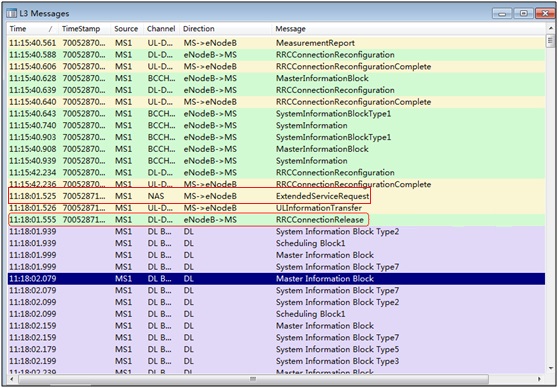Click the Source column header
This screenshot has height=388, width=559.
(x=127, y=29)
